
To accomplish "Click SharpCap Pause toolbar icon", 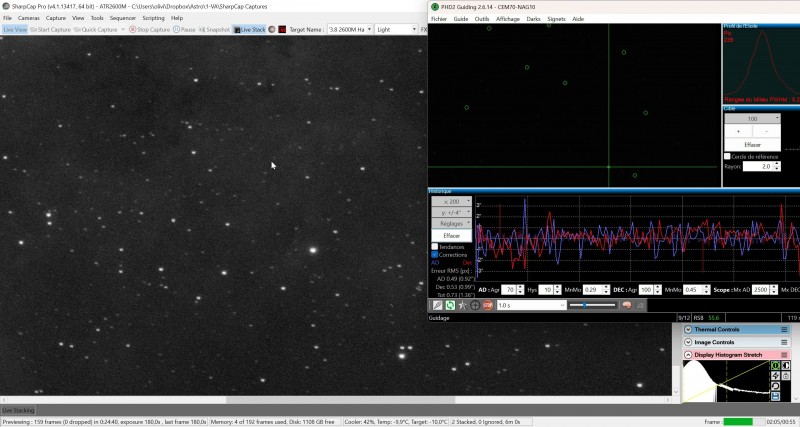I will coord(176,30).
